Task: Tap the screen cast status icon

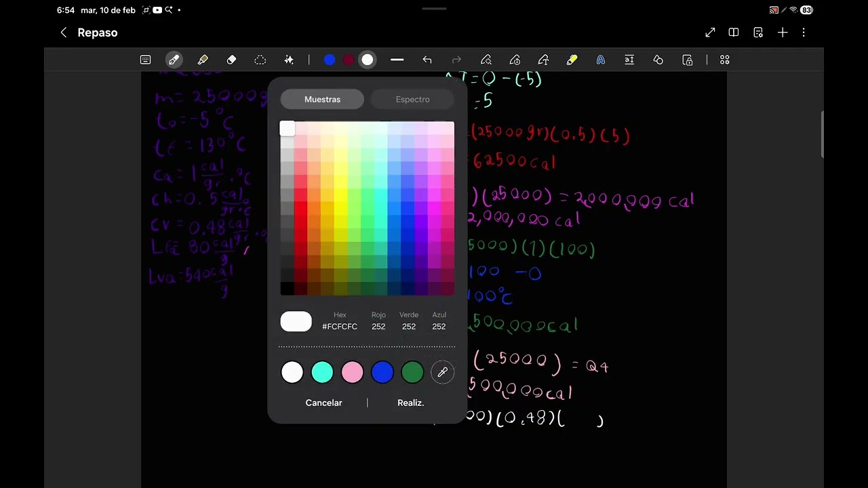Action: [x=774, y=10]
